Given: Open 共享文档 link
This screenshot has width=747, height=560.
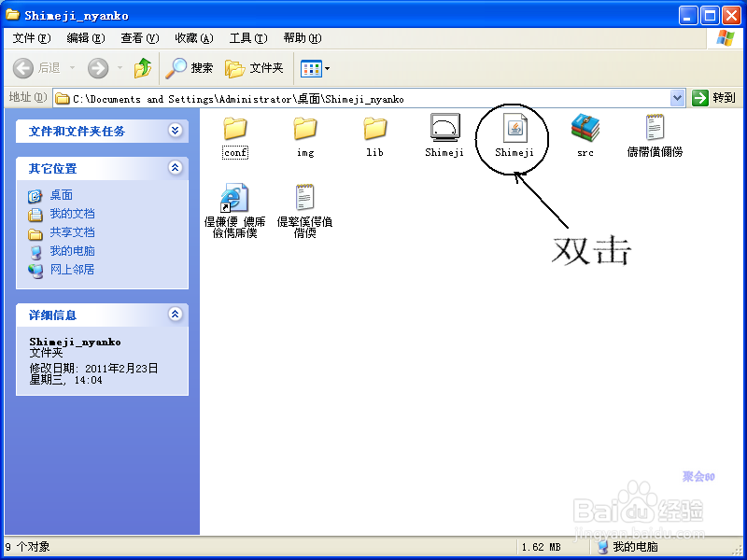Looking at the screenshot, I should 73,231.
